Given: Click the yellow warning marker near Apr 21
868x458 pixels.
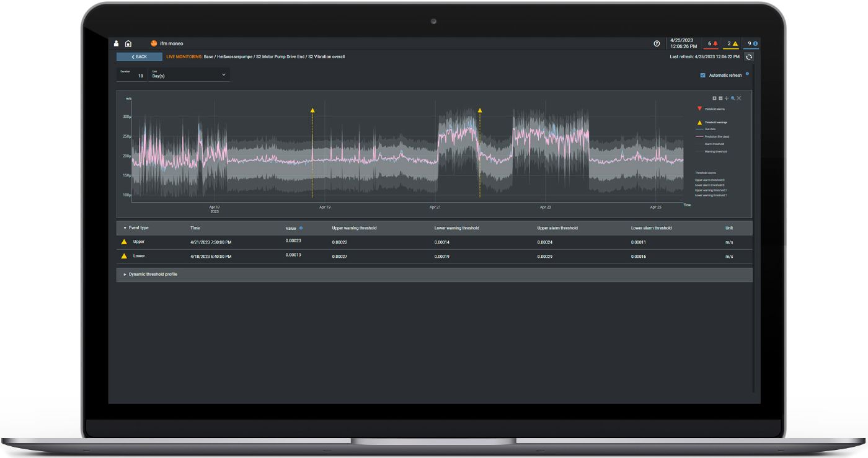Looking at the screenshot, I should coord(480,110).
